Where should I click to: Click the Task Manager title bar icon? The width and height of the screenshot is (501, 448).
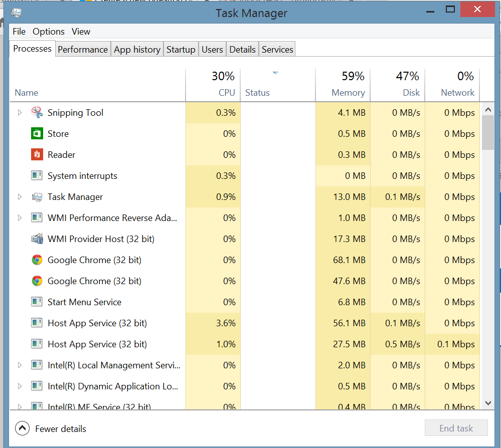[x=16, y=13]
